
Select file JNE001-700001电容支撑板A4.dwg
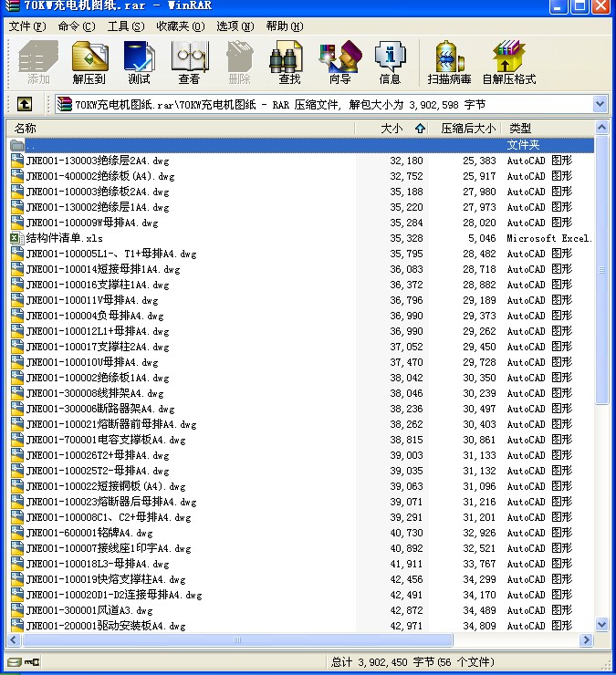[x=106, y=440]
